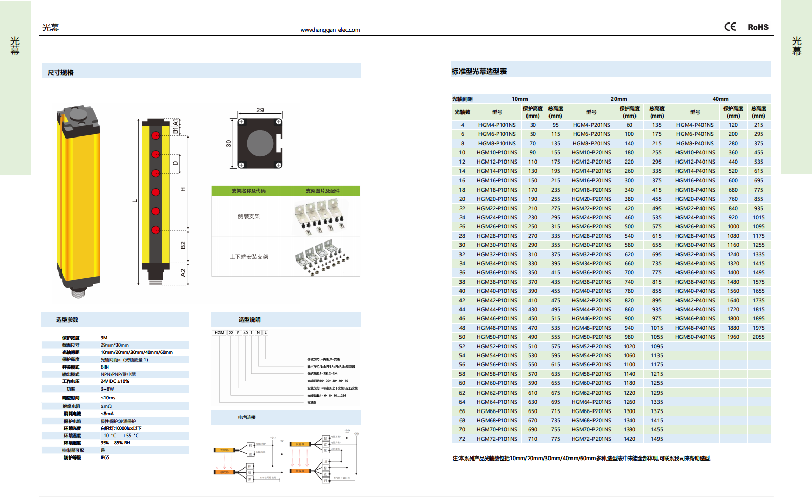
Task: Select the 电气连接 section heading
Action: pos(247,417)
